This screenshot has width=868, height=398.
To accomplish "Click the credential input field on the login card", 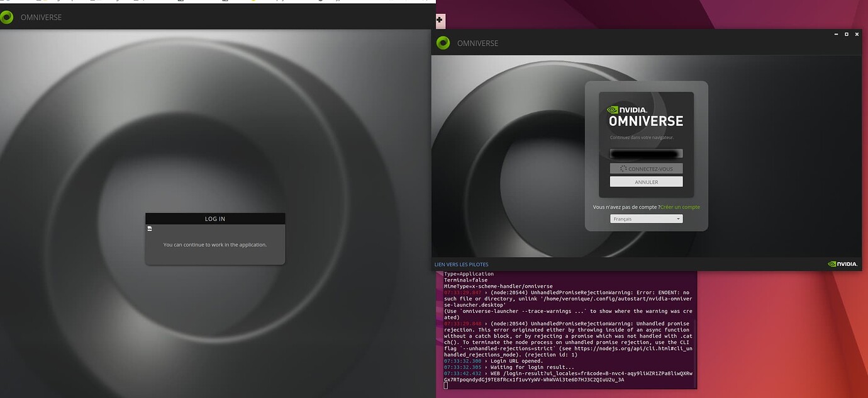I will tap(646, 153).
